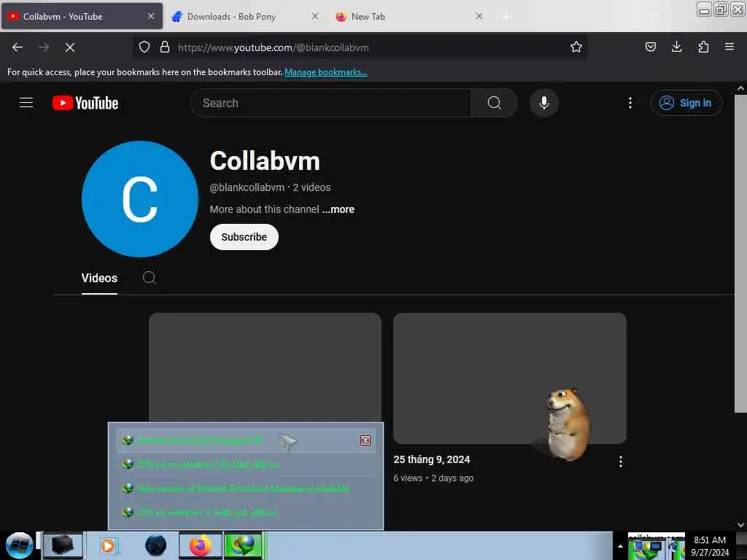Screen dimensions: 747x560
Task: Show hidden system tray icons
Action: pyautogui.click(x=620, y=546)
